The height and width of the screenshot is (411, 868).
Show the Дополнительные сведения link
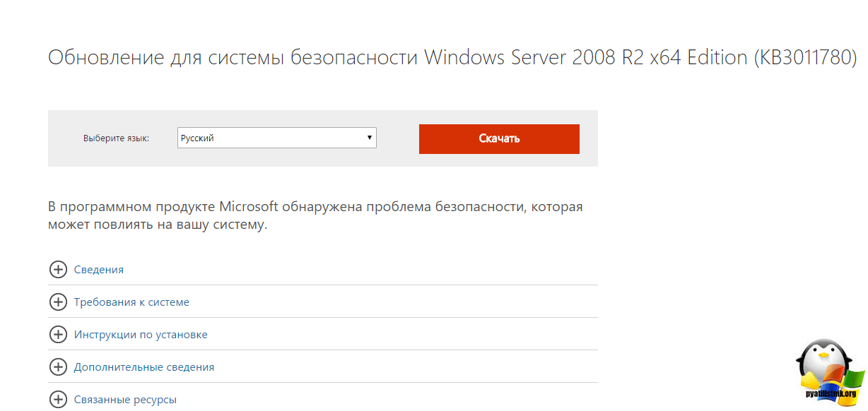[144, 367]
